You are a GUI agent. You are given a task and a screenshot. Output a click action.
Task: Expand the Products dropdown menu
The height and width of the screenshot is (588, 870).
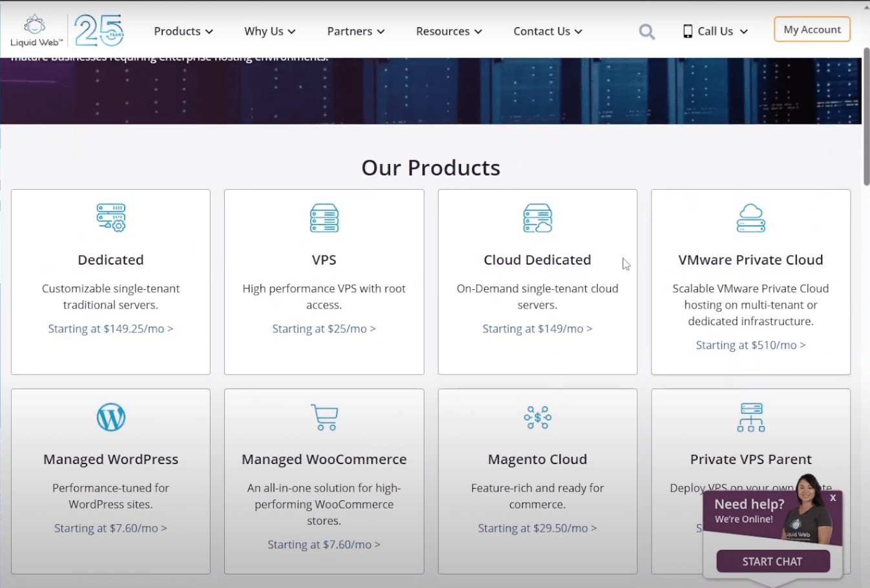[183, 31]
